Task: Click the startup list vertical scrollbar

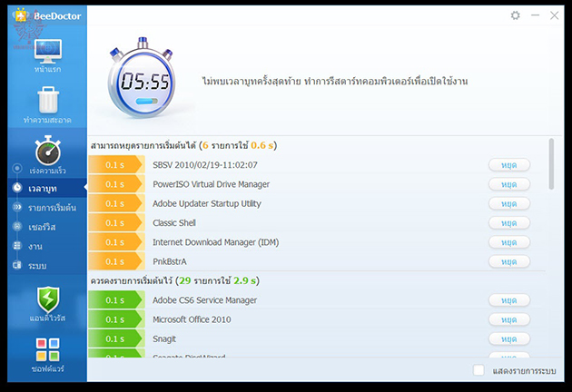Action: [x=551, y=163]
